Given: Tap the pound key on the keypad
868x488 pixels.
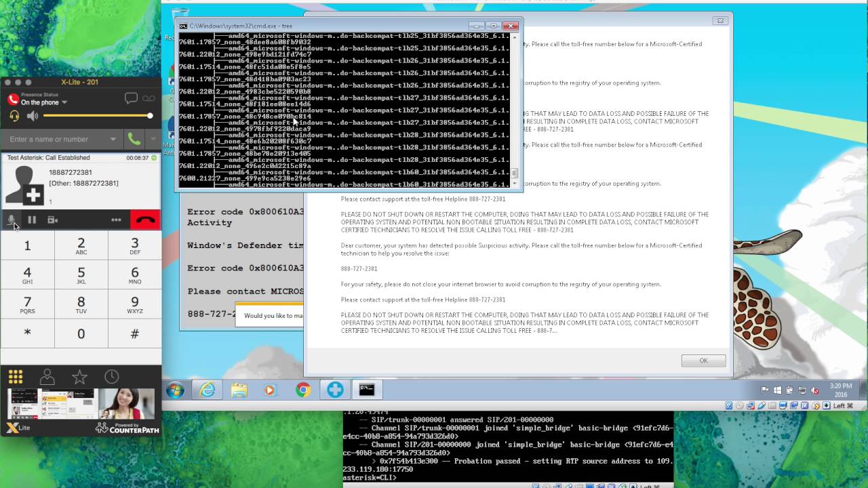Looking at the screenshot, I should (134, 333).
